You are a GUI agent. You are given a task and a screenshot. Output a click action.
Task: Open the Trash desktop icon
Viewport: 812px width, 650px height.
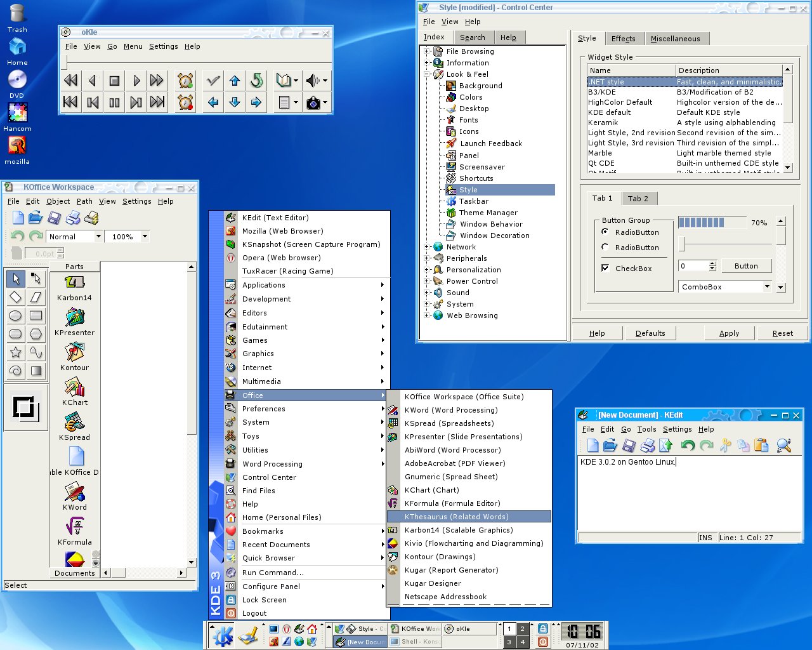[17, 14]
